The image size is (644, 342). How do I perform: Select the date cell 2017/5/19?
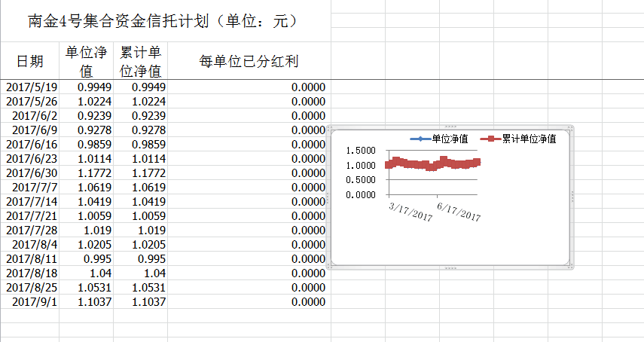click(x=30, y=87)
